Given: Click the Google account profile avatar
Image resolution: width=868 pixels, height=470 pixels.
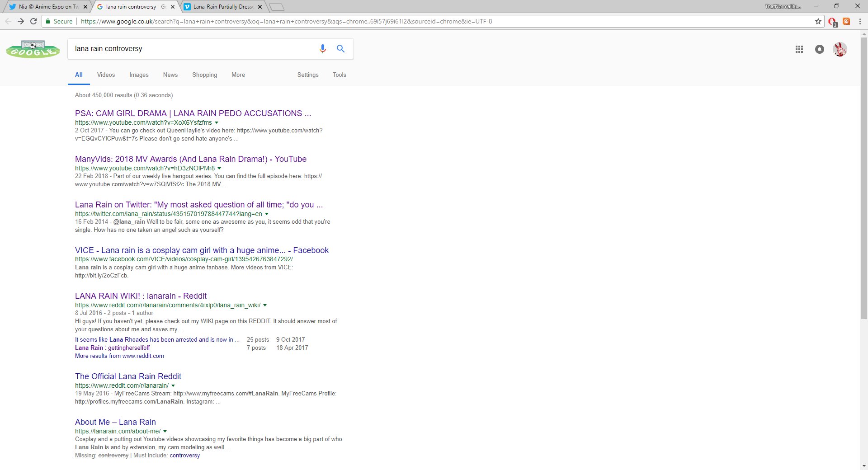Looking at the screenshot, I should tap(840, 50).
